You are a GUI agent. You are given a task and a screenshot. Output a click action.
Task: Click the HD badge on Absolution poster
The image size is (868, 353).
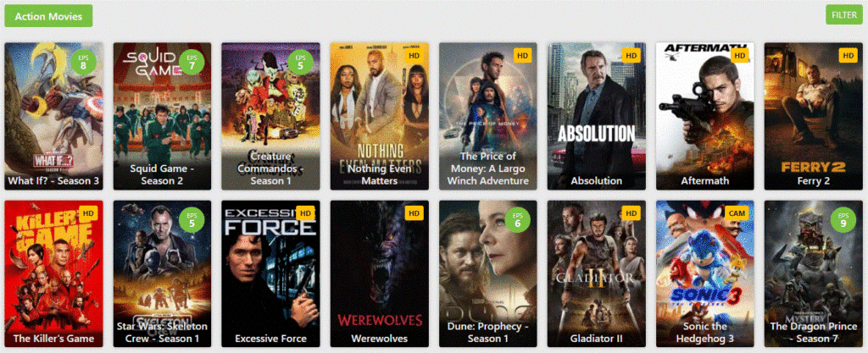click(x=631, y=55)
